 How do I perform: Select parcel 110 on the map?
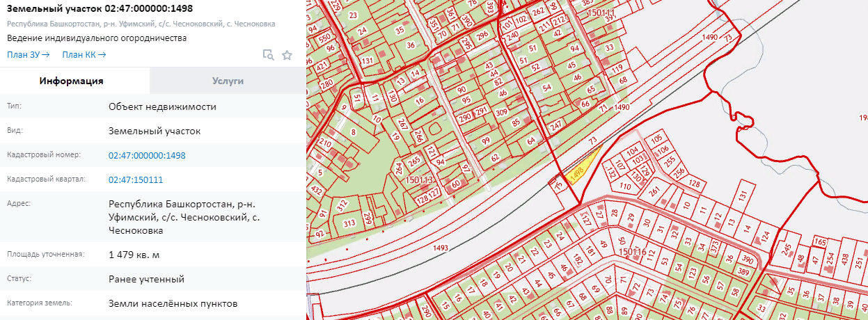pos(625,186)
